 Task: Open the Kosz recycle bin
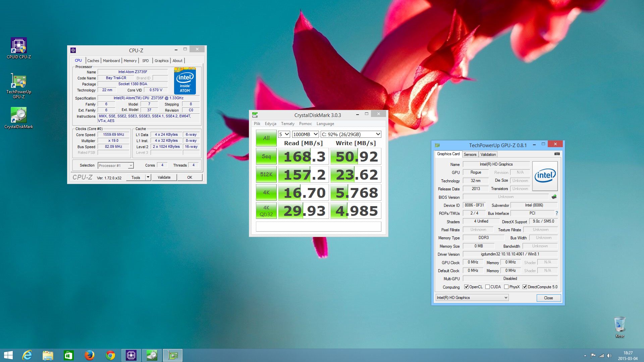(x=620, y=327)
